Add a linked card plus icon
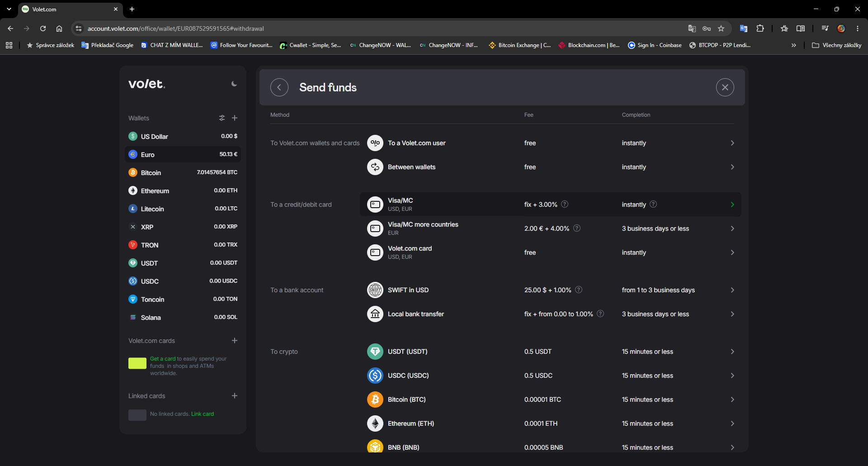Image resolution: width=868 pixels, height=466 pixels. pos(235,396)
